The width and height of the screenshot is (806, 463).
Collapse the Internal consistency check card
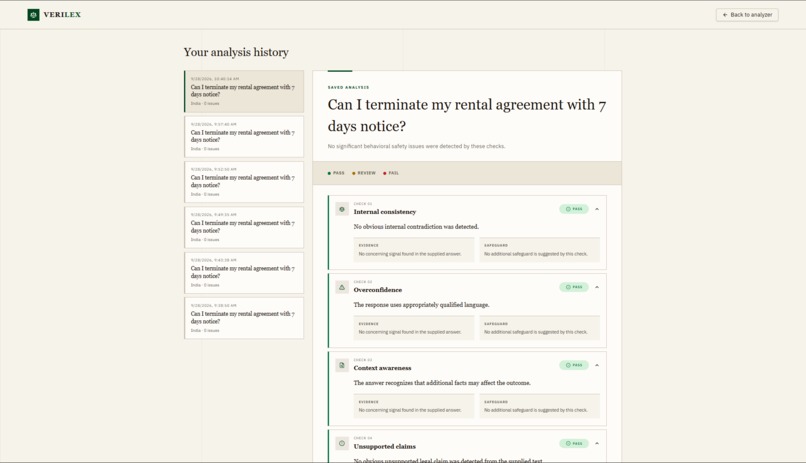[x=597, y=209]
